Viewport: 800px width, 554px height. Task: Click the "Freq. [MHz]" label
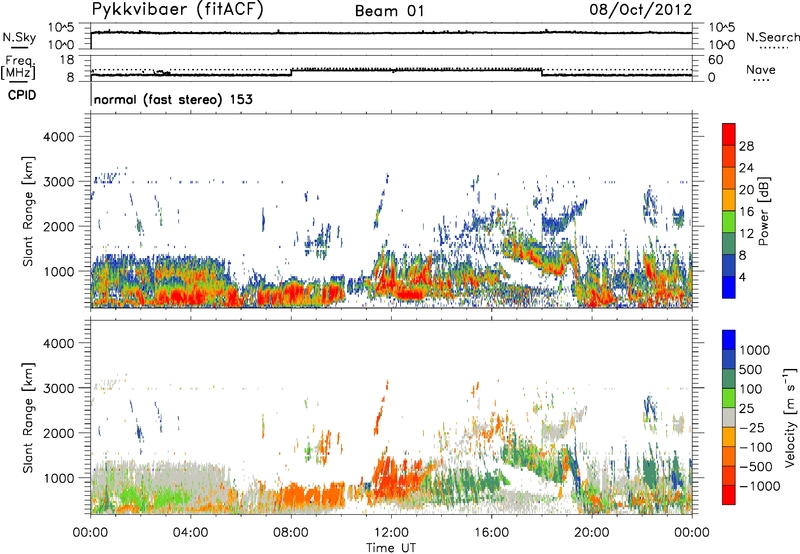click(18, 68)
